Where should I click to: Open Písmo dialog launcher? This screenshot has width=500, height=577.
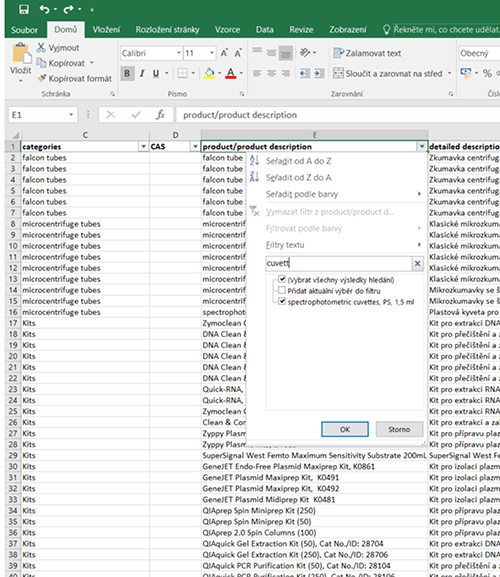(x=242, y=94)
